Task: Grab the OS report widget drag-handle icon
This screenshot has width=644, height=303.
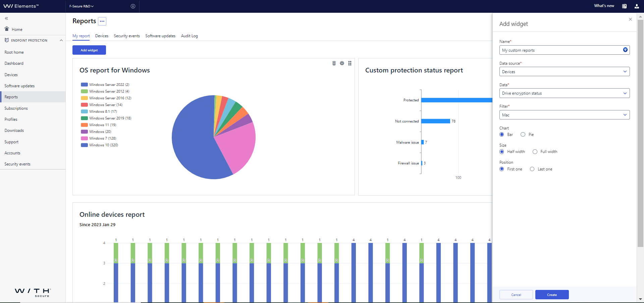Action: click(x=350, y=63)
